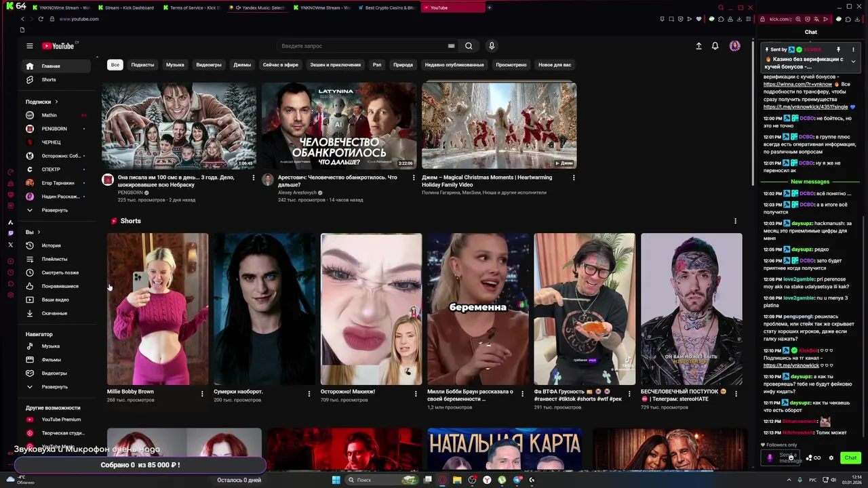Click the green Chat send button
Image resolution: width=868 pixels, height=488 pixels.
[x=850, y=458]
